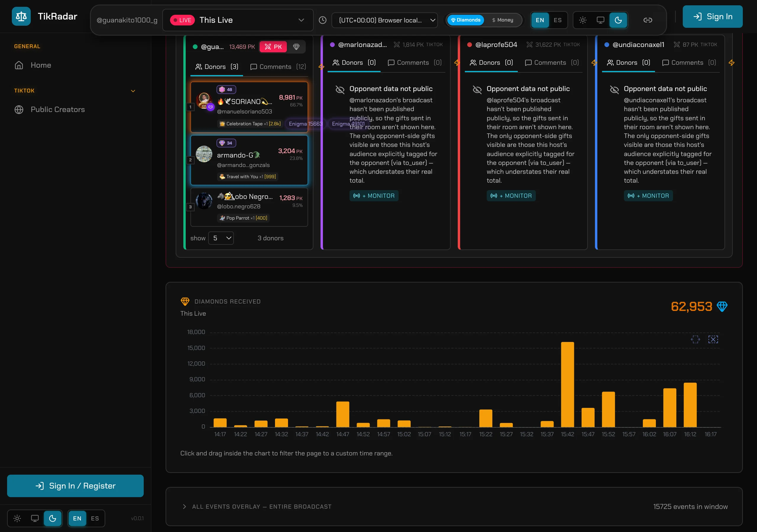Collapse the TIKTOK sidebar section
Viewport: 757px width, 532px height.
(133, 91)
